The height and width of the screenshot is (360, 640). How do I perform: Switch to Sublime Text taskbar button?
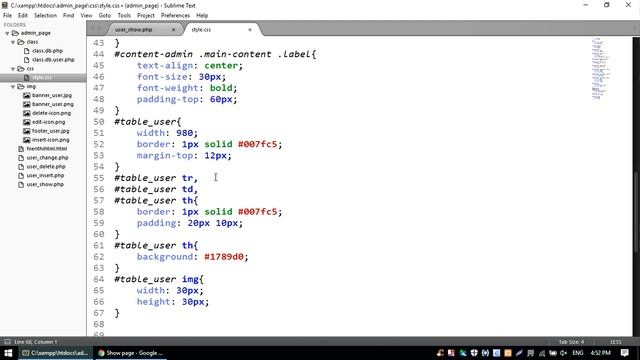(55, 353)
